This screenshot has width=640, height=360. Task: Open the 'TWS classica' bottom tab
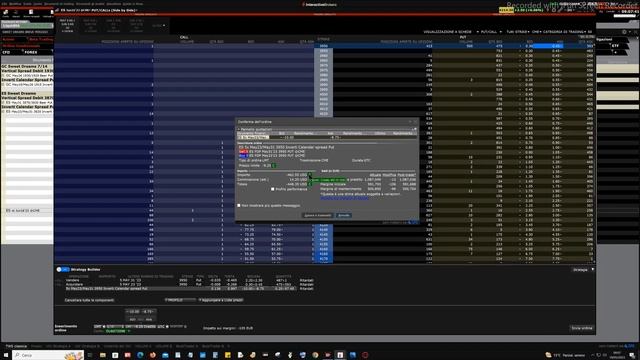coord(16,346)
